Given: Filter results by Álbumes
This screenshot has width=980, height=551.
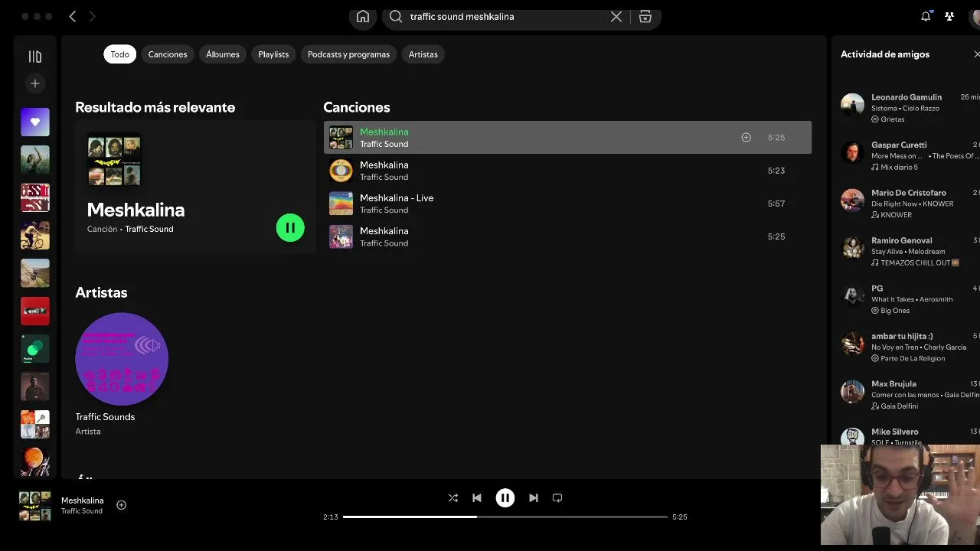Looking at the screenshot, I should click(223, 54).
